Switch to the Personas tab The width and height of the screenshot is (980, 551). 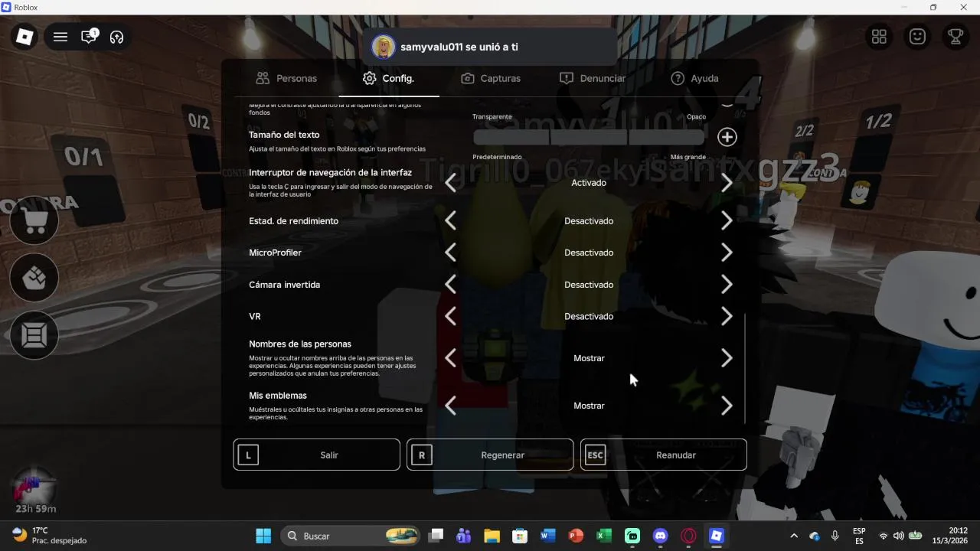(x=286, y=78)
